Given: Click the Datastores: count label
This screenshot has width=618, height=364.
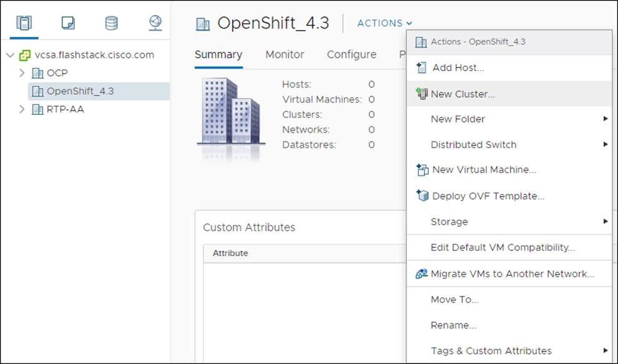Looking at the screenshot, I should pyautogui.click(x=309, y=145).
